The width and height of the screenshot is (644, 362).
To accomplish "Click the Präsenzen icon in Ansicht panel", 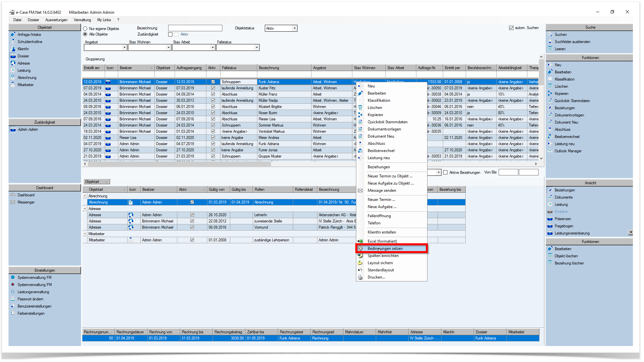I will pos(550,219).
